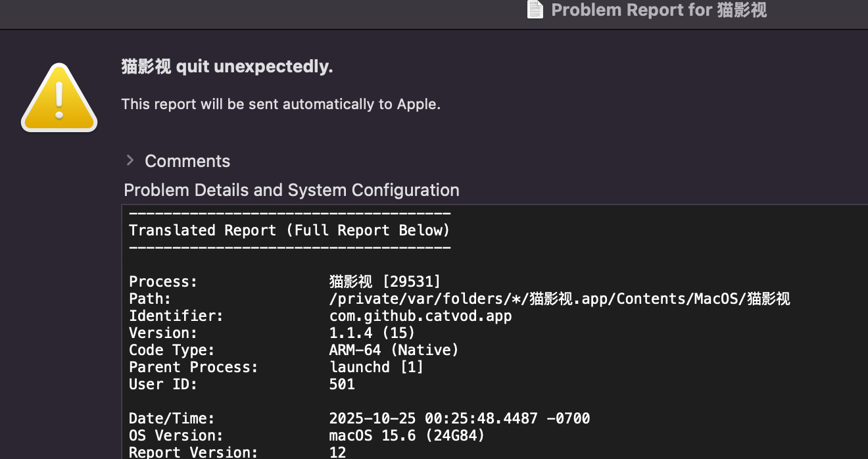Click the "Problem Details and System Configuration" label
868x459 pixels.
[291, 190]
